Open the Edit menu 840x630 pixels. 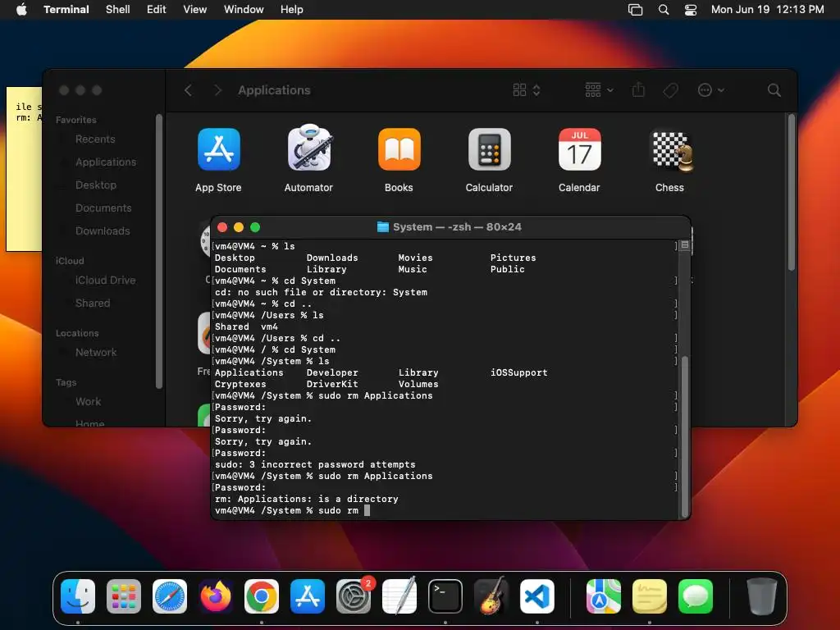[157, 10]
